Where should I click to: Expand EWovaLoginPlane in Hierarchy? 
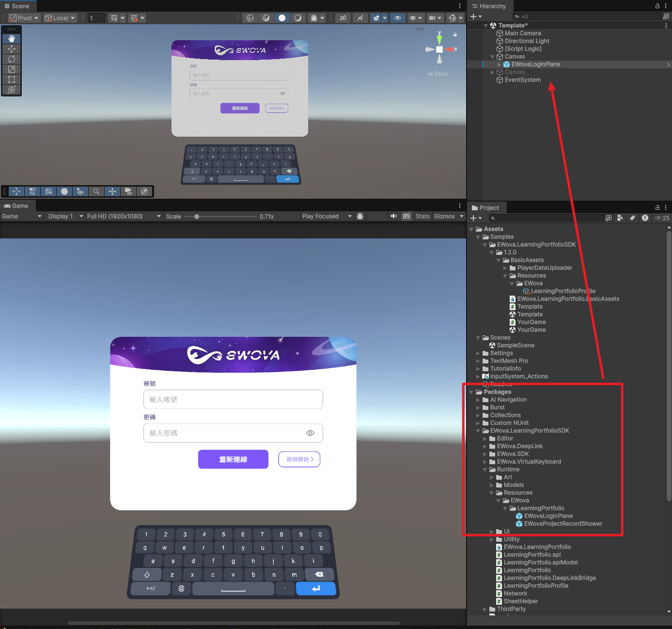coord(500,64)
